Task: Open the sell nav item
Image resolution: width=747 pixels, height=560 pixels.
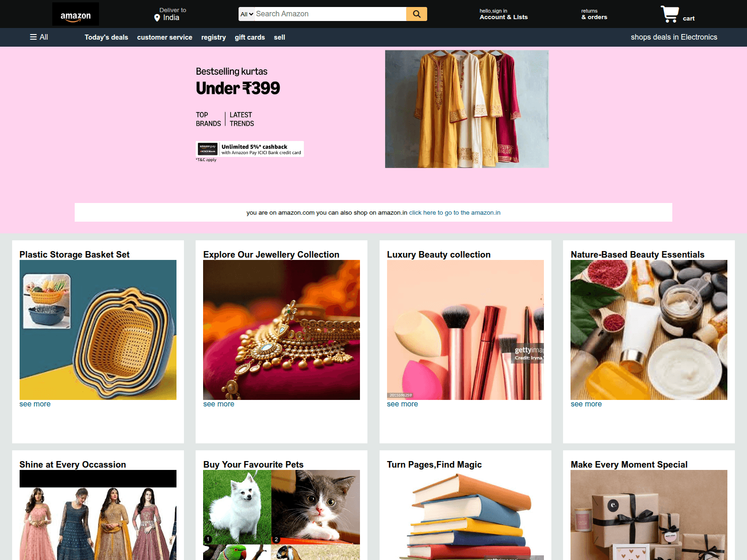Action: click(279, 37)
